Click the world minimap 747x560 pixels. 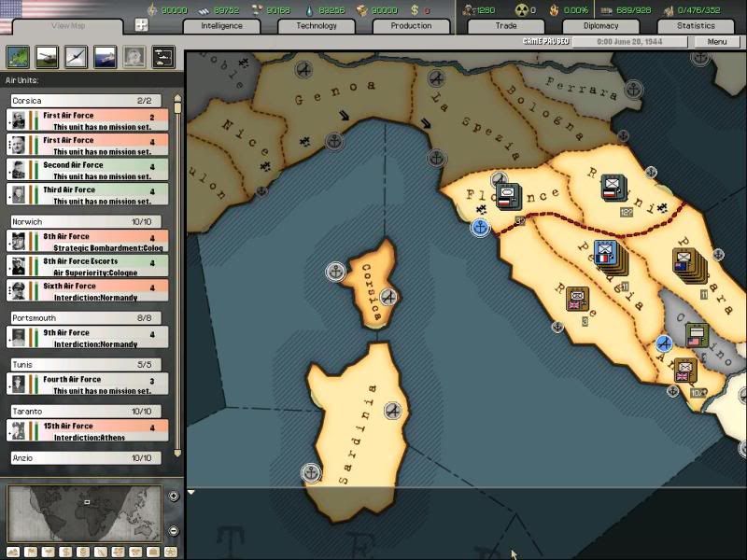pos(85,514)
